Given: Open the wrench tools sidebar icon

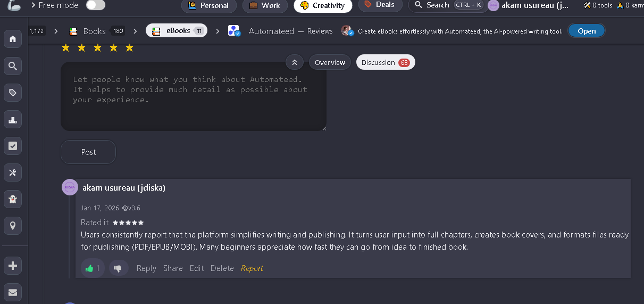Looking at the screenshot, I should [13, 172].
